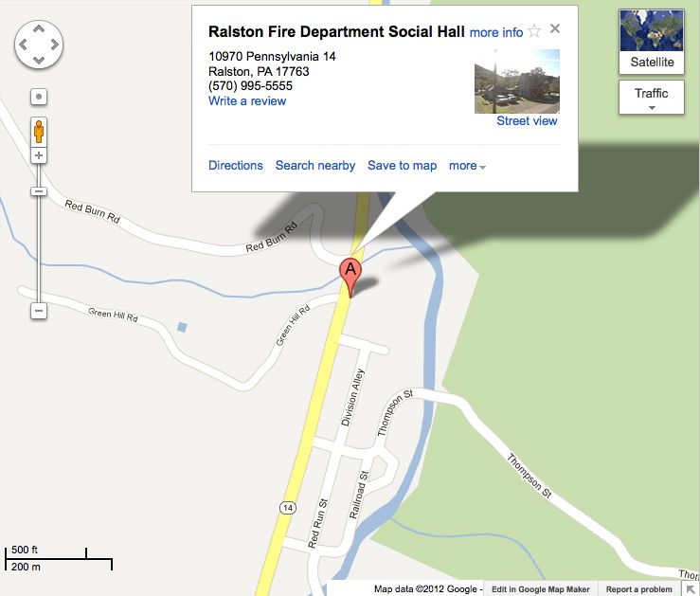The image size is (700, 596).
Task: Zoom in using the plus button
Action: 39,155
